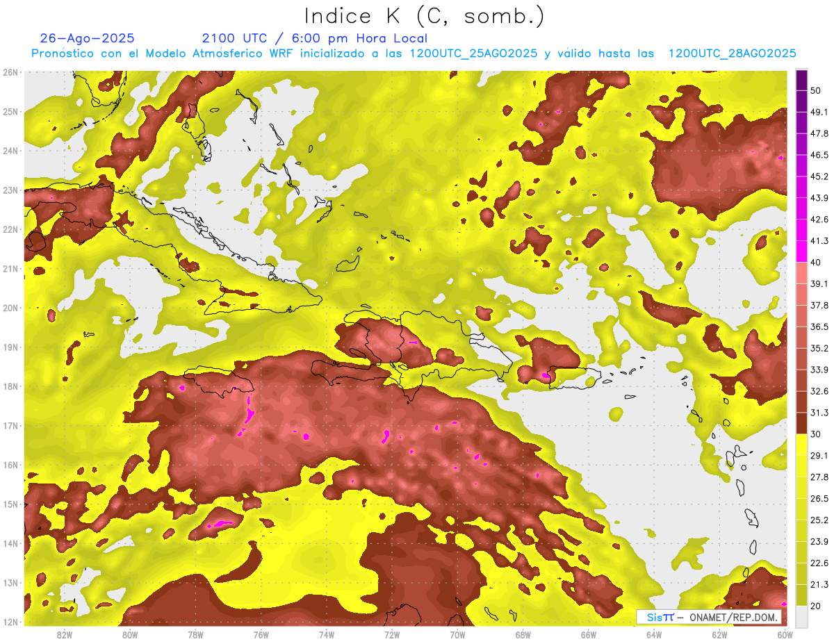Screen dimensions: 834x644
Task: Click the longitude axis label '66W'
Action: pos(589,634)
